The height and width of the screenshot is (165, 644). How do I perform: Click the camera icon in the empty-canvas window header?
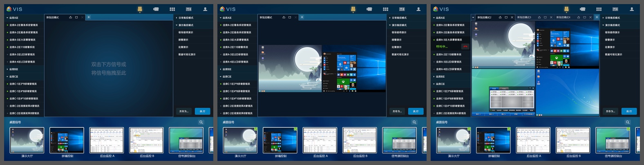(156, 9)
